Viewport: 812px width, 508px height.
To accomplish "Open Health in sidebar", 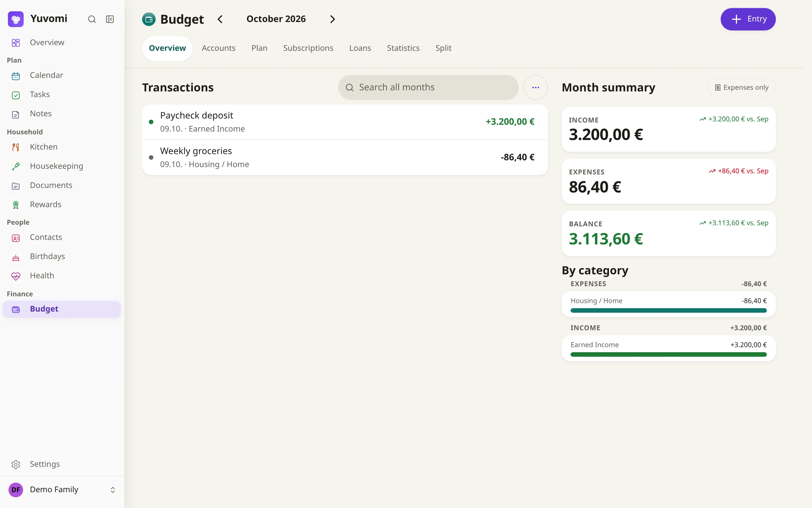I will [62, 275].
